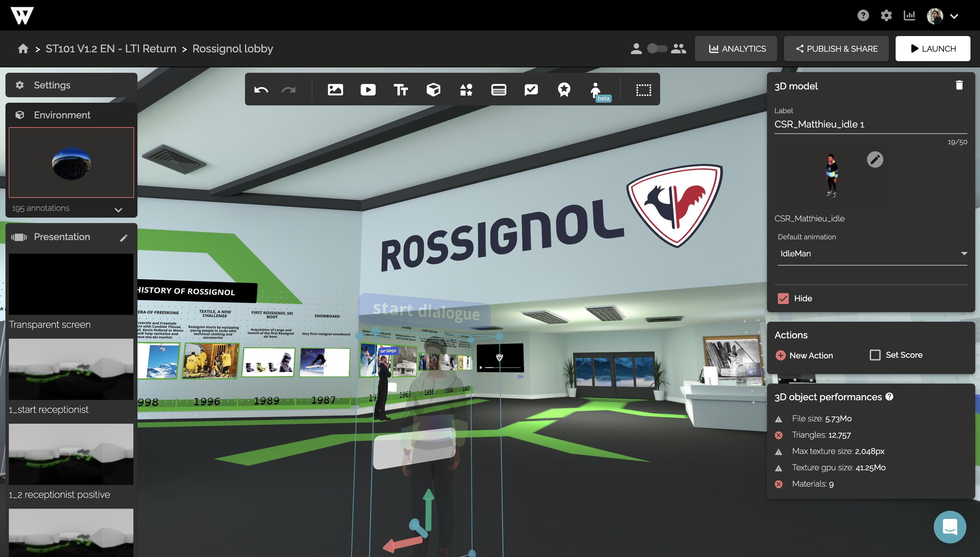Screen dimensions: 980x557
Task: Edit the model with the pencil icon
Action: point(875,159)
